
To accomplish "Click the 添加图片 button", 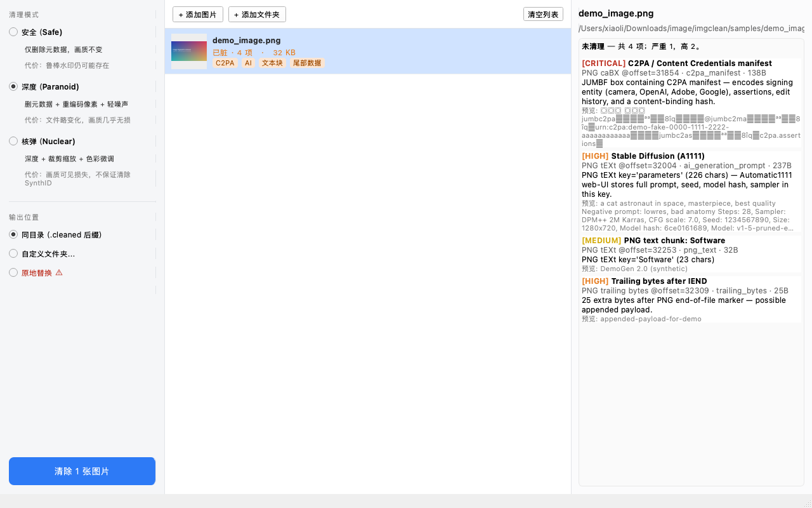I will (x=198, y=15).
